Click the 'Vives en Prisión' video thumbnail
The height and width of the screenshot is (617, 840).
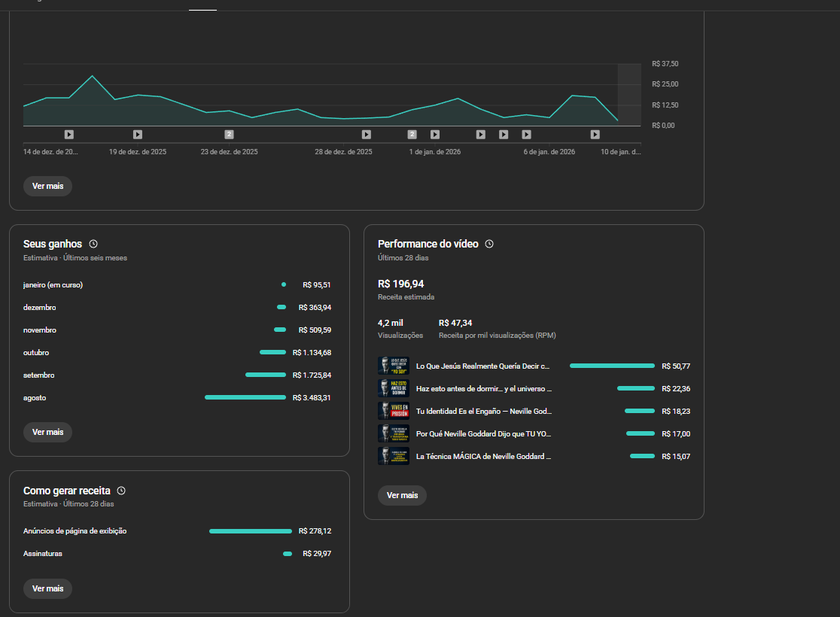click(393, 412)
